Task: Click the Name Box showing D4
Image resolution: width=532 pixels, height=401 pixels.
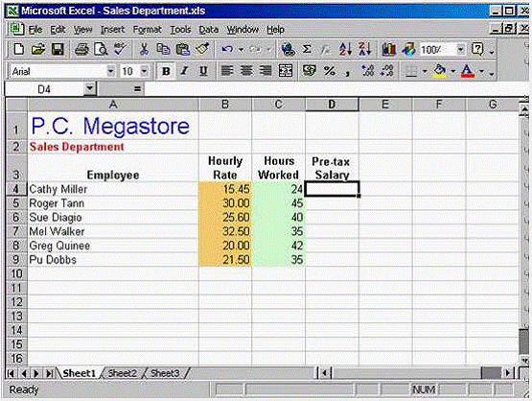Action: click(x=44, y=89)
